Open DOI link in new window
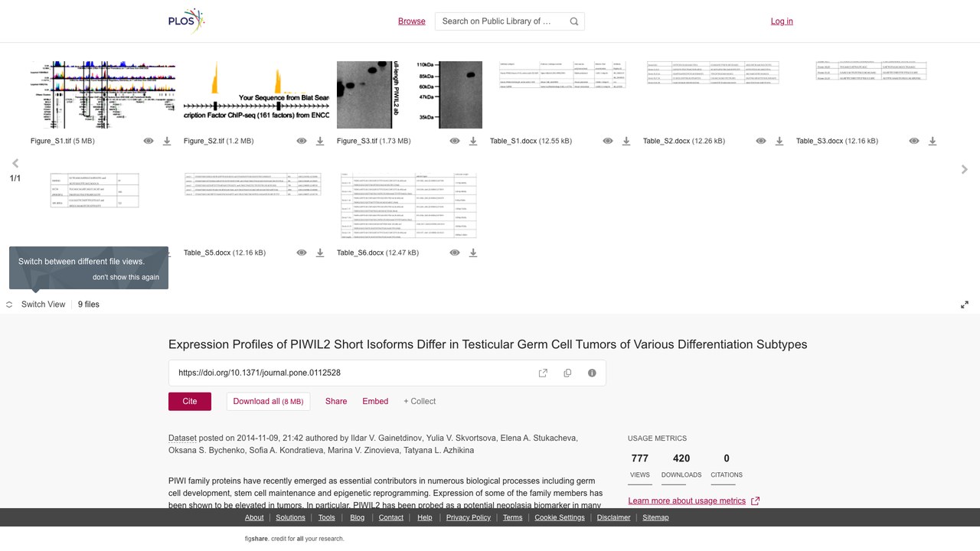Screen dimensions: 980x551 click(x=543, y=373)
